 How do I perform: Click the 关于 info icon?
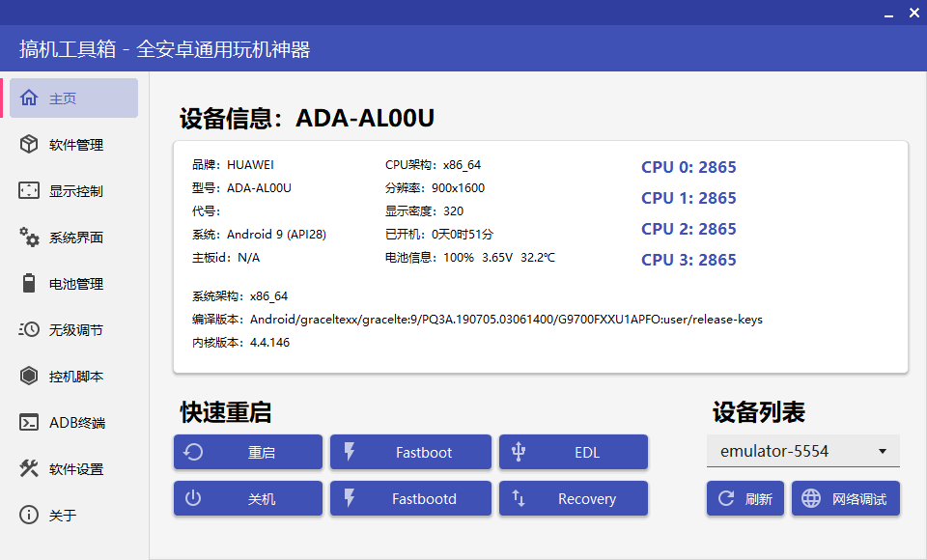point(29,516)
